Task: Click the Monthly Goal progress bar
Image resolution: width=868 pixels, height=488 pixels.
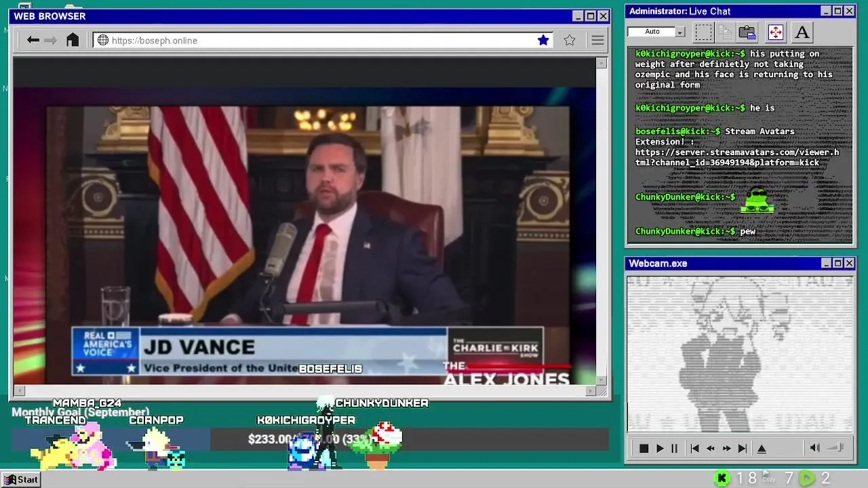Action: tap(310, 439)
